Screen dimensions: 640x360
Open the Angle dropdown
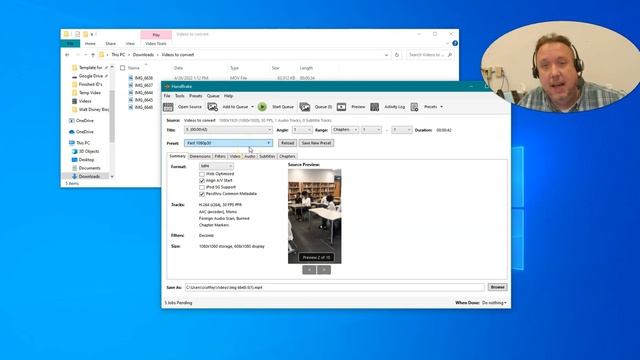302,130
